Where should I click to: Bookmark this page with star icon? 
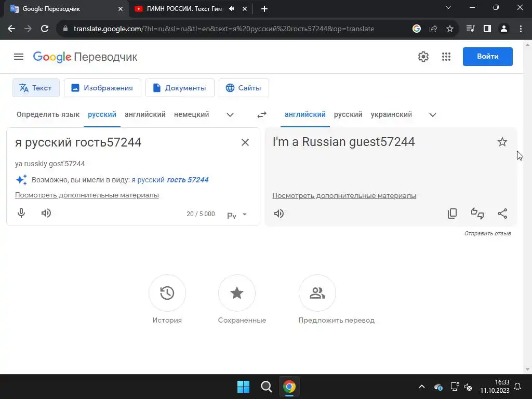click(450, 29)
